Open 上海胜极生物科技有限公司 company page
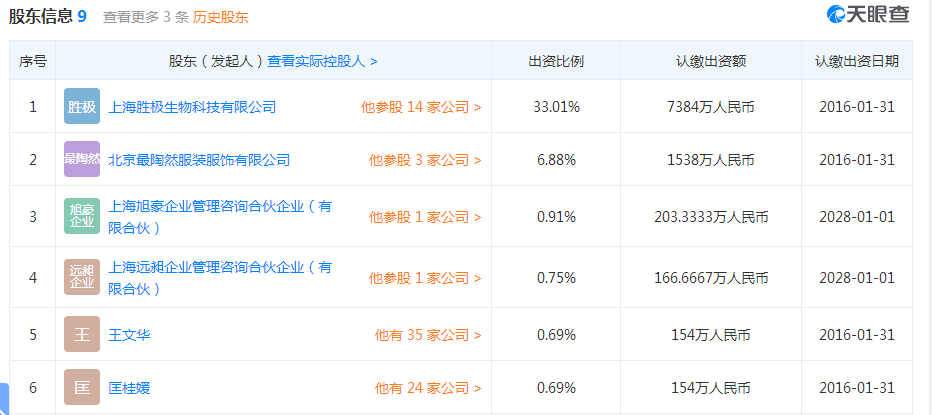Viewport: 932px width, 415px height. [x=192, y=107]
